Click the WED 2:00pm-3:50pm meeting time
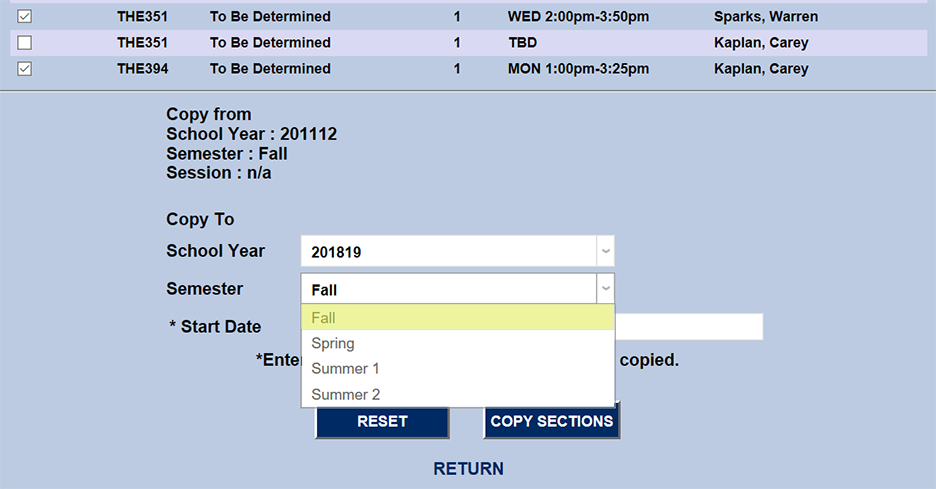The width and height of the screenshot is (936, 489). (x=578, y=17)
